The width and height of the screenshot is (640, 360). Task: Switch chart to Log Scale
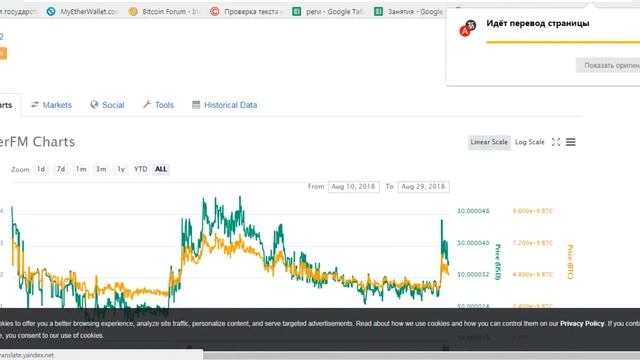point(529,142)
